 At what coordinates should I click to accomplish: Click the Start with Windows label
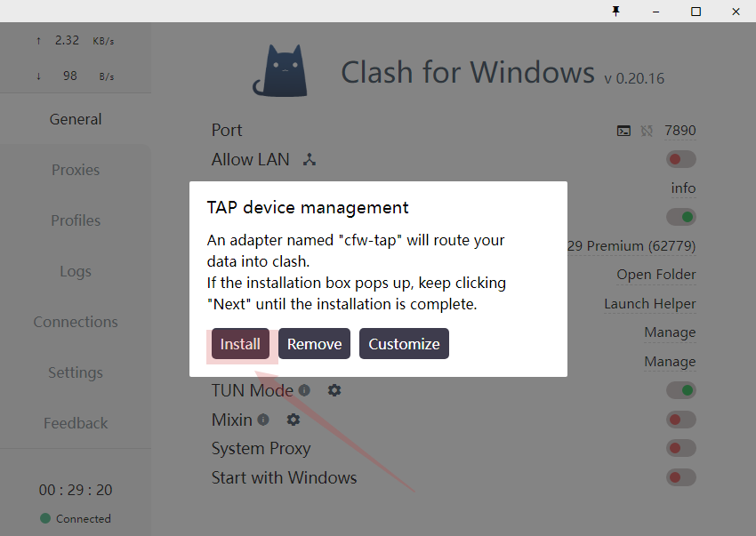[x=284, y=477]
